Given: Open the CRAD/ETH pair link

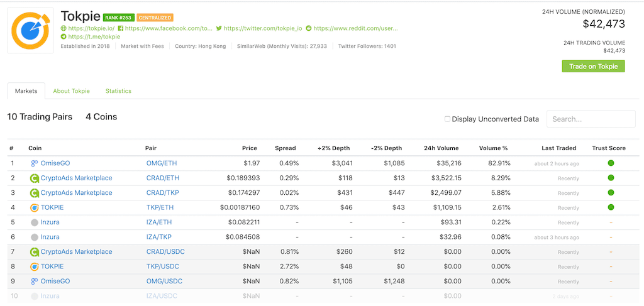Looking at the screenshot, I should [163, 178].
